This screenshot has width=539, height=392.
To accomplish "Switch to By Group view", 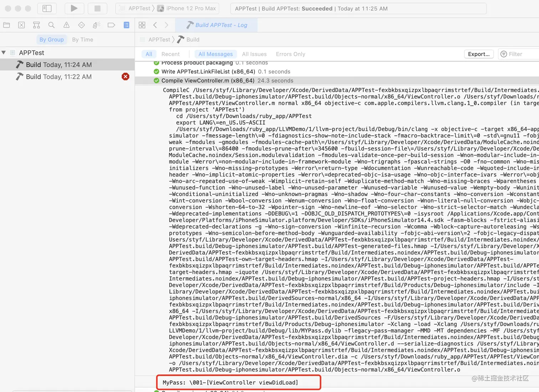I will [52, 40].
